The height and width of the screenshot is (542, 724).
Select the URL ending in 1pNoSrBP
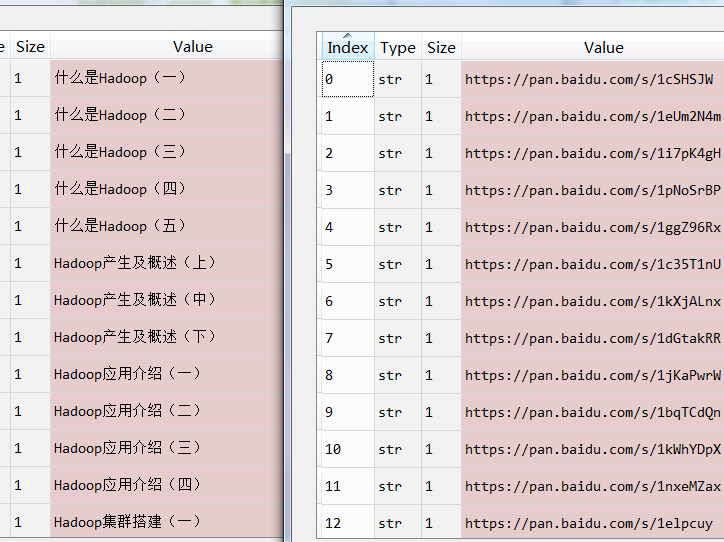[x=592, y=190]
